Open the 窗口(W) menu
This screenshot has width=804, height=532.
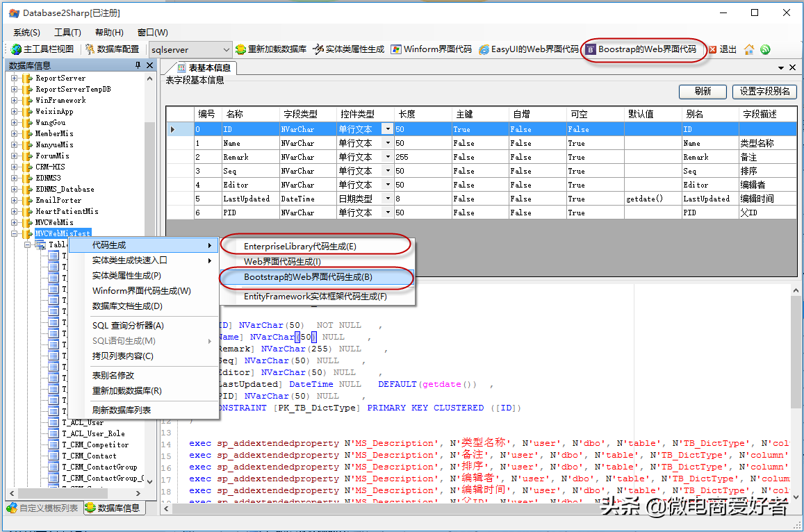tap(152, 32)
